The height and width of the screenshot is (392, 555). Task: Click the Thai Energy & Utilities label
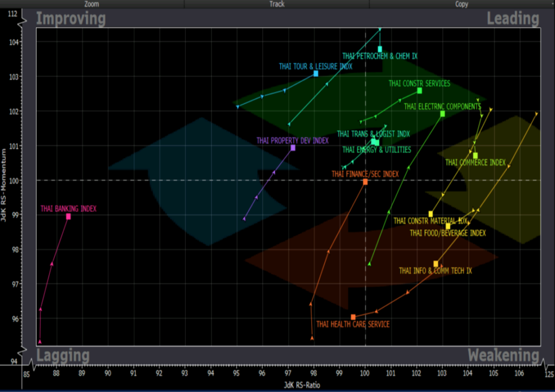click(377, 150)
